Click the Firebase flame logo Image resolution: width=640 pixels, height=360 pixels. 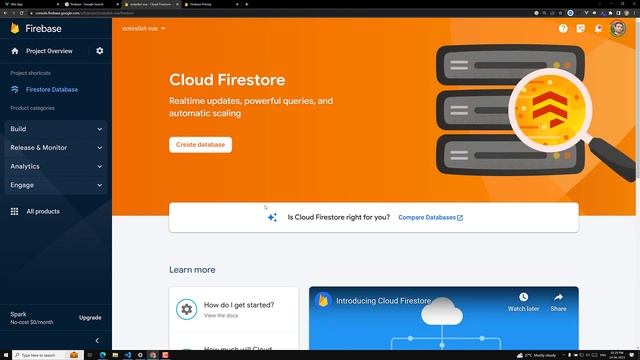[x=15, y=28]
